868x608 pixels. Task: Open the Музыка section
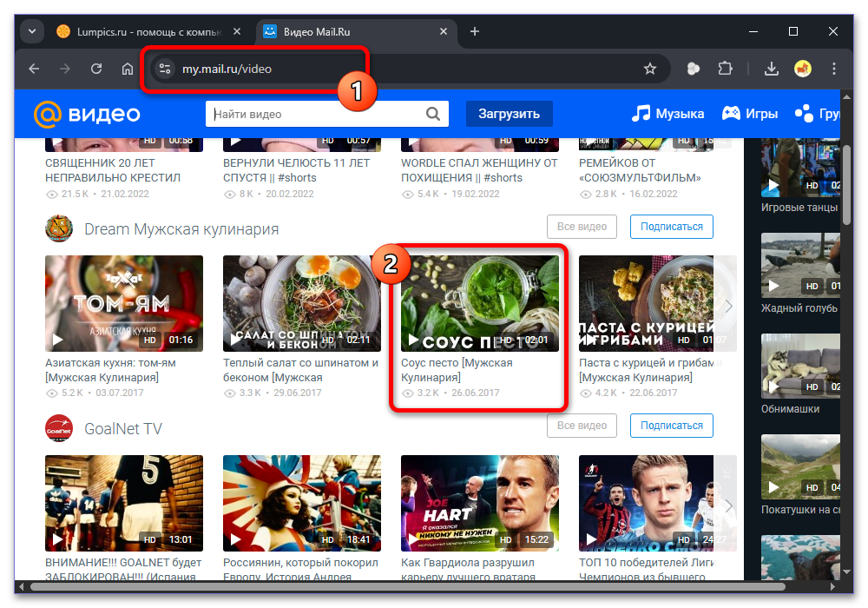(x=668, y=114)
